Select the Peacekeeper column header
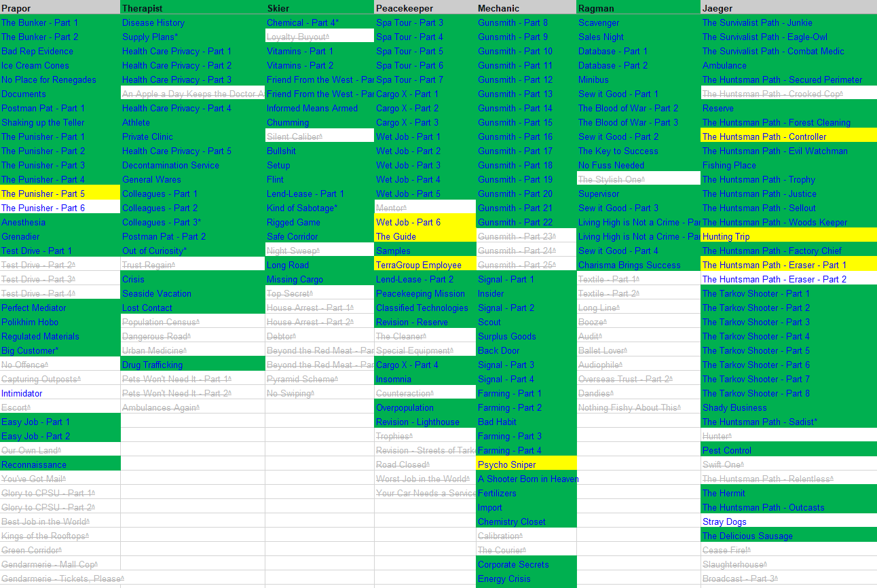The image size is (877, 588). tap(426, 7)
